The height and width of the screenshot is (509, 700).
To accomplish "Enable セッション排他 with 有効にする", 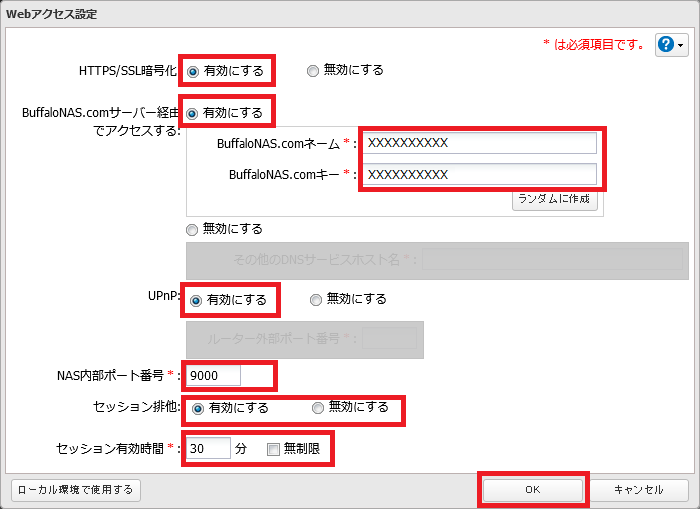I will click(197, 409).
